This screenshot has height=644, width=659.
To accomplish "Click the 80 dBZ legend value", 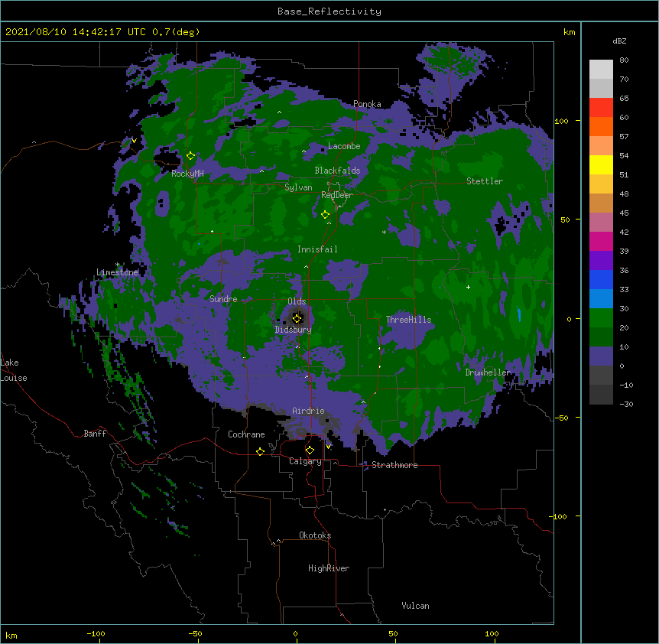I will coord(624,60).
